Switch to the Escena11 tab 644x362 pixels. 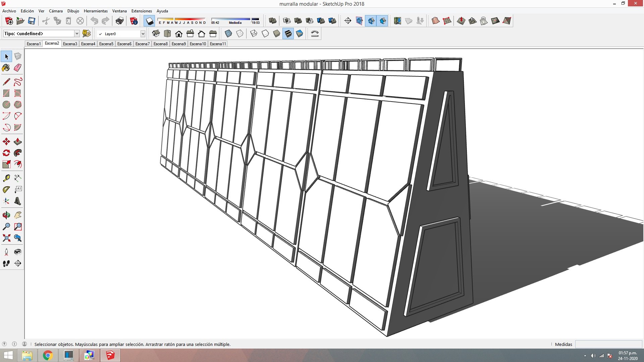[x=218, y=44]
